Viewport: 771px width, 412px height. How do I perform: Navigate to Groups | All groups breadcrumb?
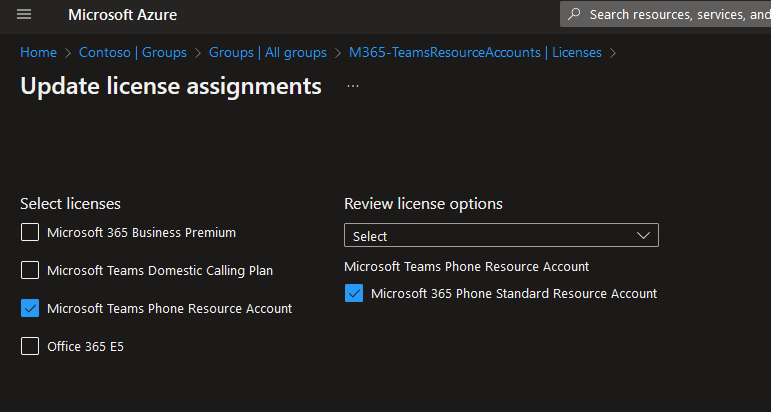coord(267,52)
